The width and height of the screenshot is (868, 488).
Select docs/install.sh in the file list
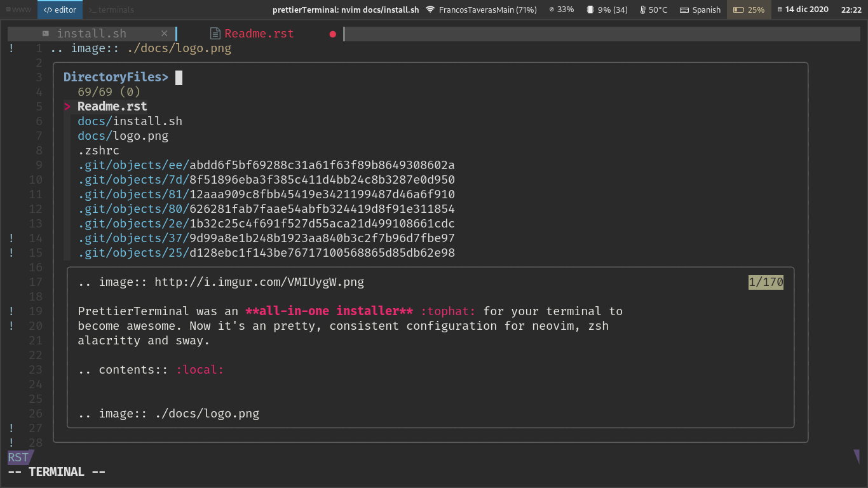(130, 121)
